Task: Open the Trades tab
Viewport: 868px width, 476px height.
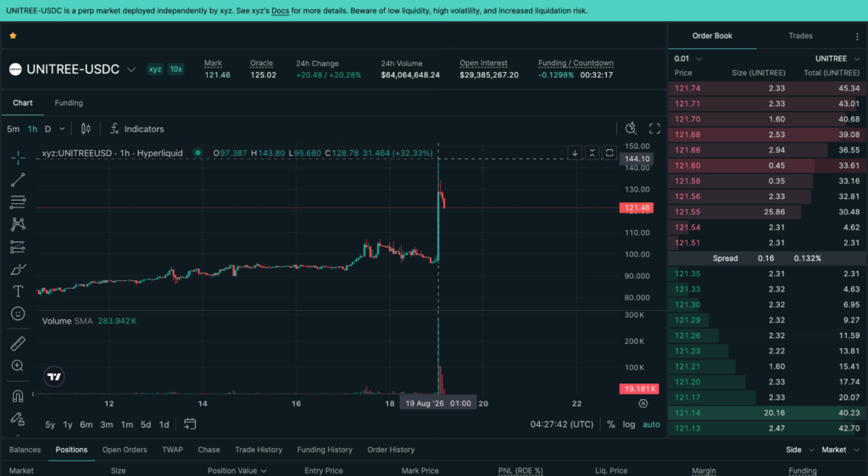Action: click(x=800, y=36)
